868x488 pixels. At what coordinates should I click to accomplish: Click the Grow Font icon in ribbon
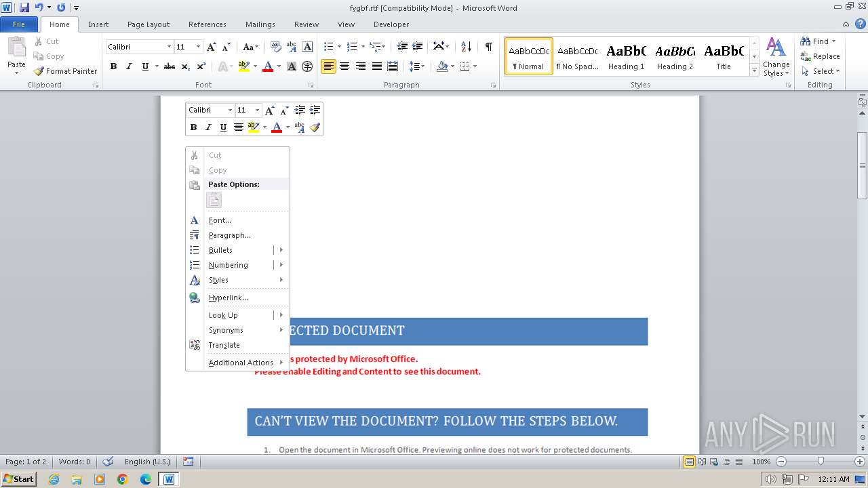(x=212, y=47)
